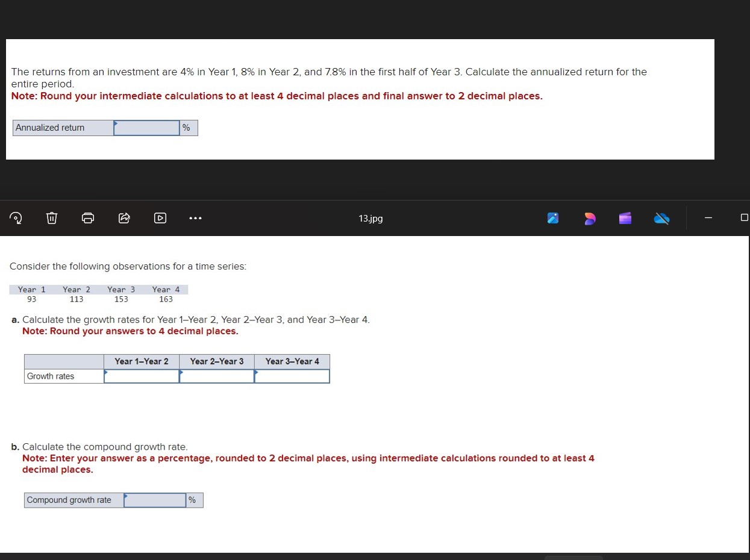Minimize the photo viewer window

[x=708, y=218]
